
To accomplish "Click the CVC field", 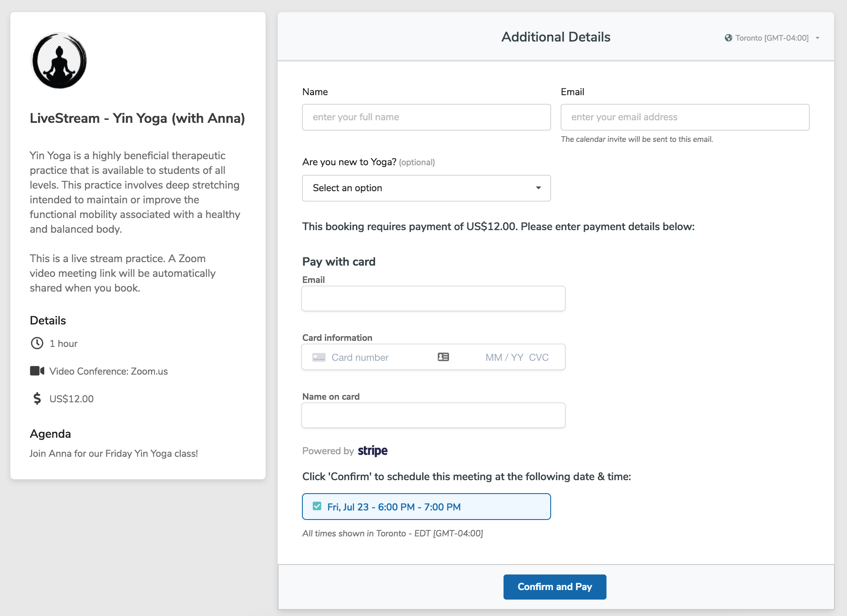I will [539, 357].
